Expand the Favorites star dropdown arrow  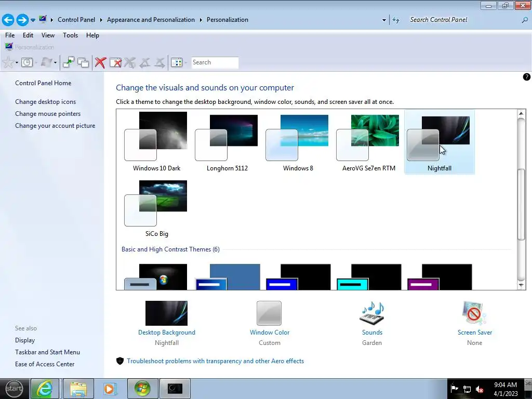pos(17,63)
